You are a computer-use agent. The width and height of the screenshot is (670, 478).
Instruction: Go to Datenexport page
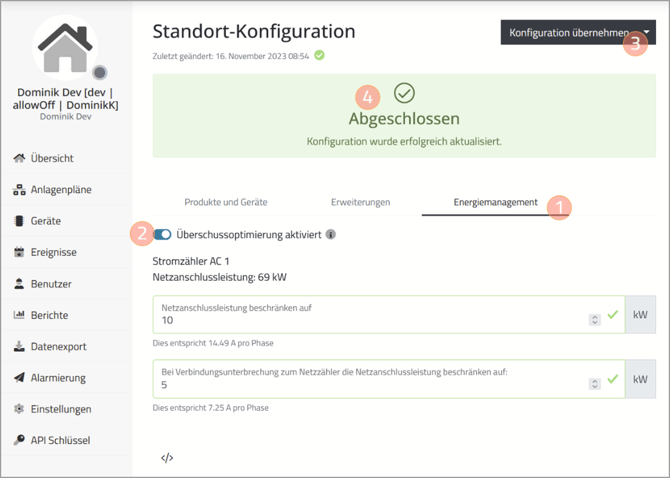pyautogui.click(x=58, y=346)
